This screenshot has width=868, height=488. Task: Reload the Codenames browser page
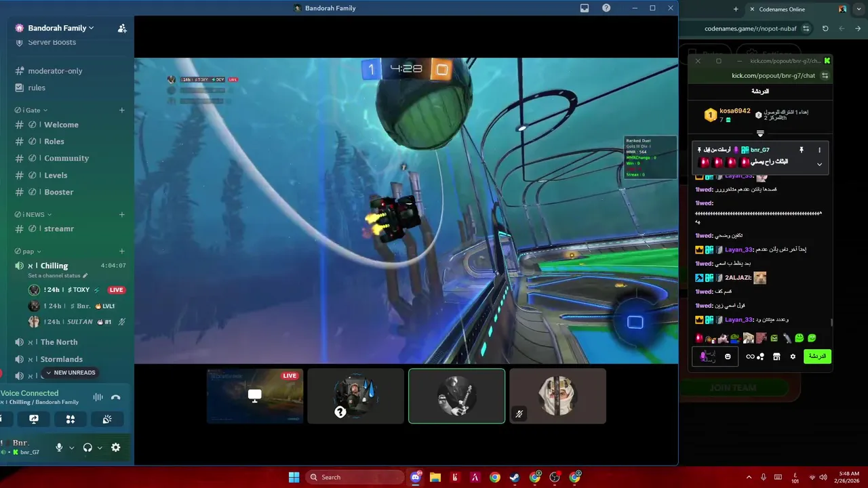click(825, 28)
